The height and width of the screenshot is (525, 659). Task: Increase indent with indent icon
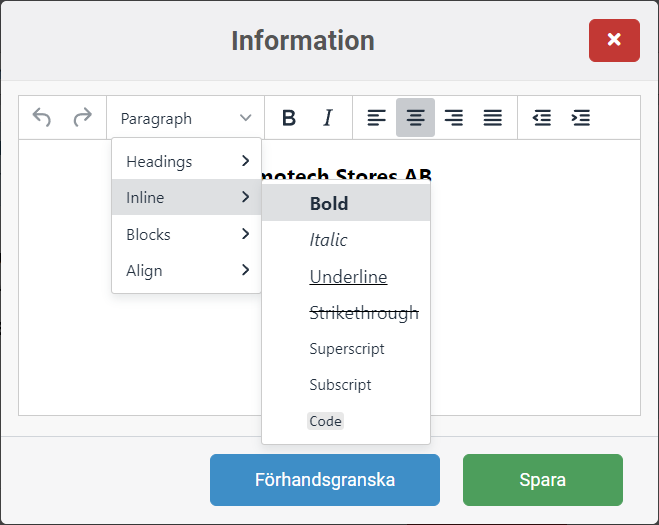coord(580,118)
